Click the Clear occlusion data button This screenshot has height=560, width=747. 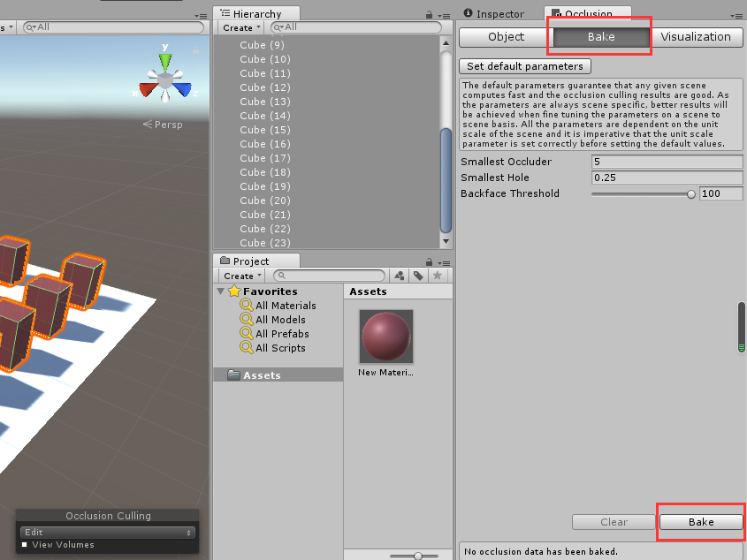614,522
